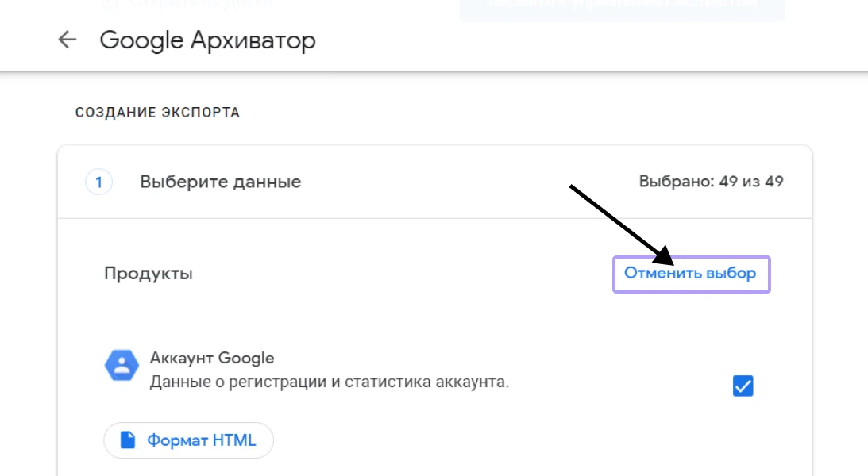Screen dimensions: 868x476
Task: Click the Данные о регистрации description text
Action: 329,382
